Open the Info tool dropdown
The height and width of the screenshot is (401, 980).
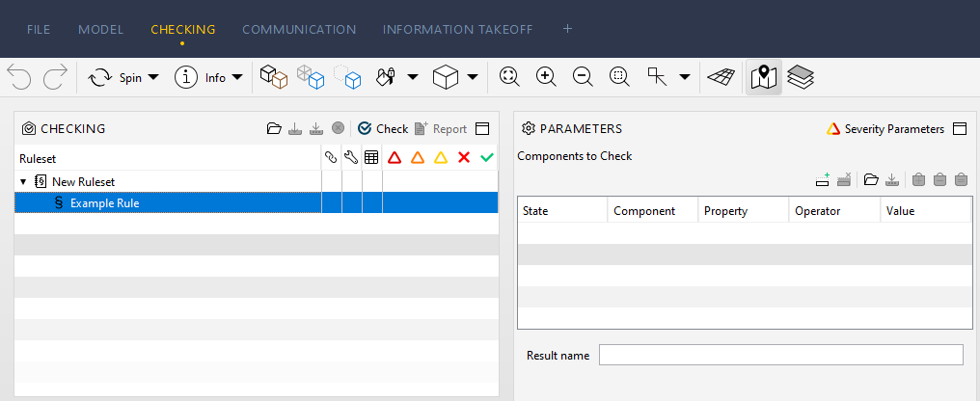coord(208,78)
